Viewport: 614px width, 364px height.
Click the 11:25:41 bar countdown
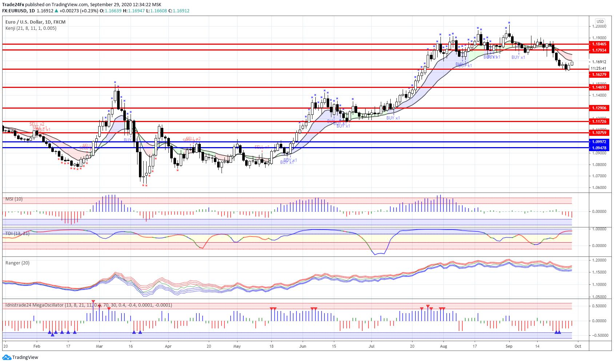coord(599,68)
